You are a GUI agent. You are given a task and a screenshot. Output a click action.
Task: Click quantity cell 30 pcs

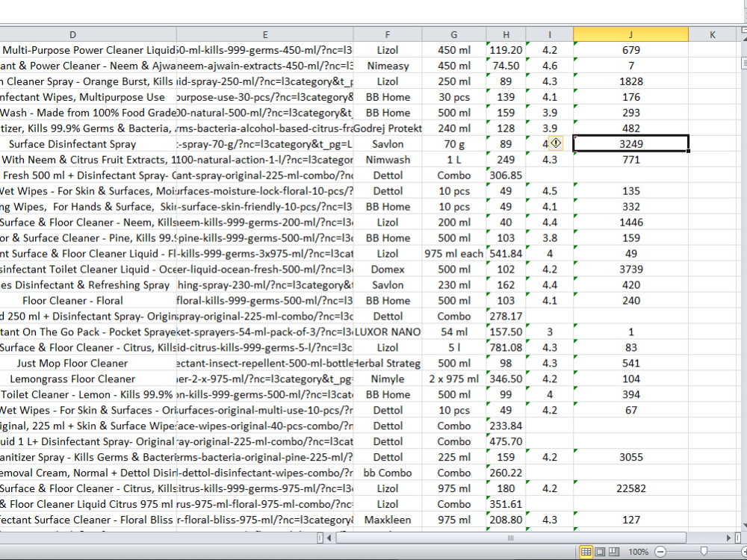(x=453, y=97)
